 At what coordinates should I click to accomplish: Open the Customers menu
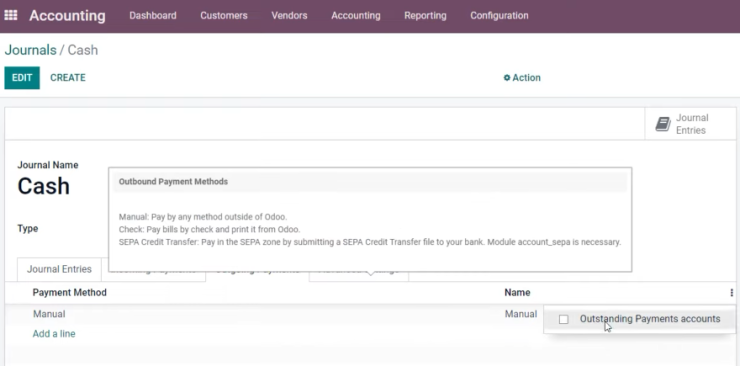pyautogui.click(x=224, y=16)
